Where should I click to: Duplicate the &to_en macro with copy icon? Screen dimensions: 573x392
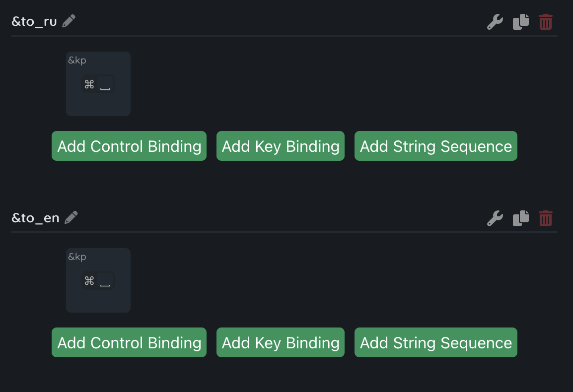(521, 218)
